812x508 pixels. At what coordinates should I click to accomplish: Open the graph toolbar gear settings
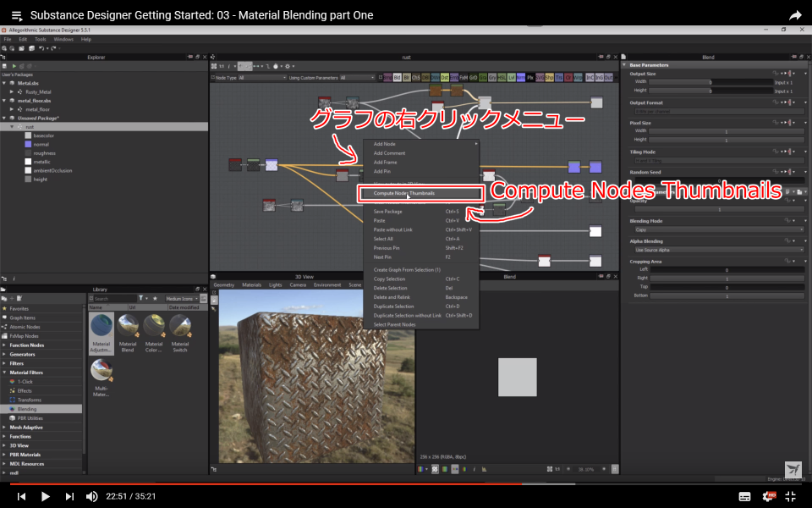(288, 66)
